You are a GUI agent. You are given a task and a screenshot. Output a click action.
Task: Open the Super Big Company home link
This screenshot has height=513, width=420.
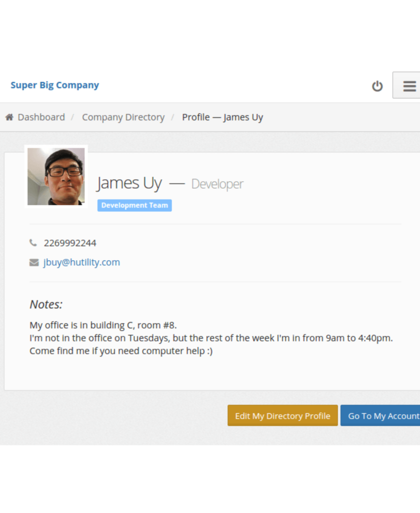pyautogui.click(x=54, y=85)
